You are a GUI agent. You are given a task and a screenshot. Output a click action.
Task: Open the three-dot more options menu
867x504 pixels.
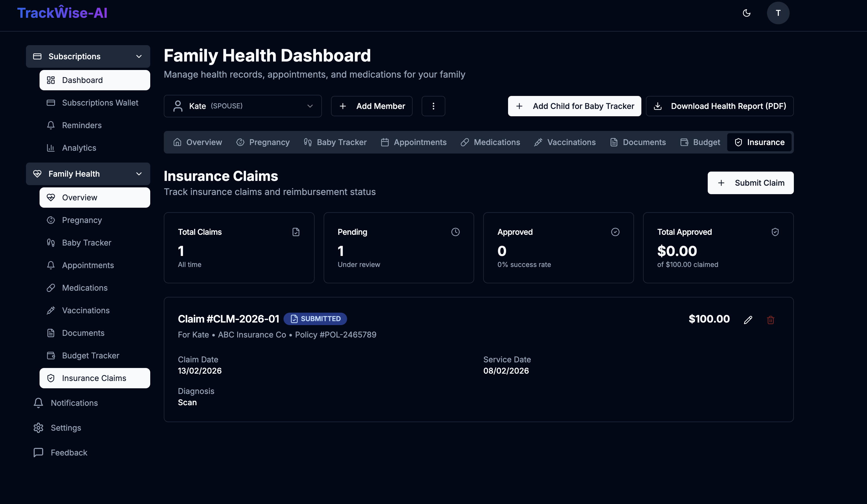pos(433,106)
